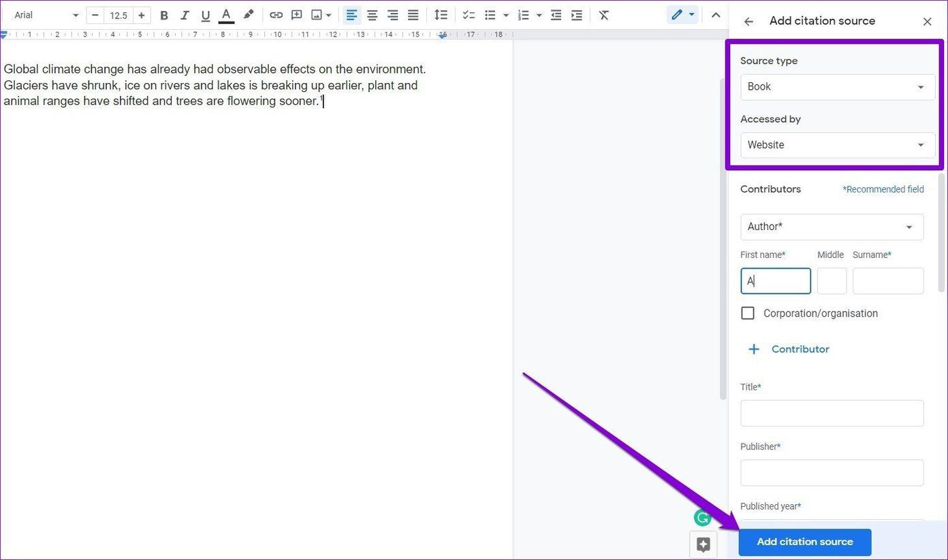Click the Middle name field

coord(832,281)
